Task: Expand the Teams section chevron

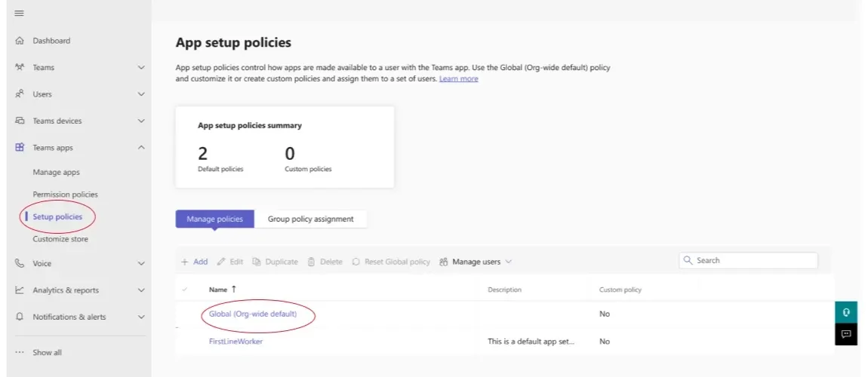Action: 141,67
